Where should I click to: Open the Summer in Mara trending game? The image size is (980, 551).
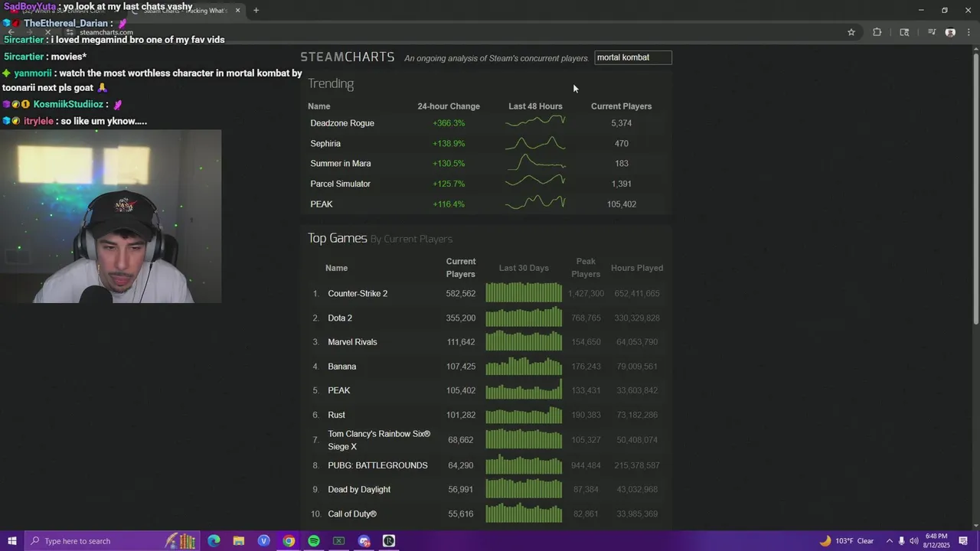(x=341, y=164)
